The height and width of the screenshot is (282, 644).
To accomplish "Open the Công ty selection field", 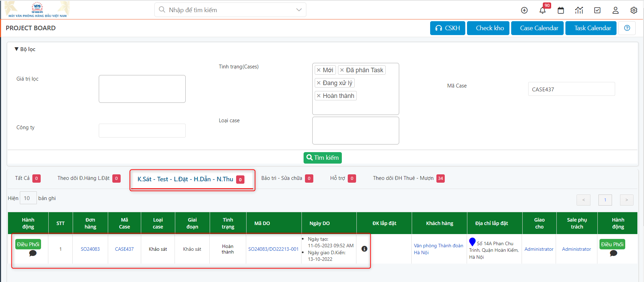I will click(142, 131).
